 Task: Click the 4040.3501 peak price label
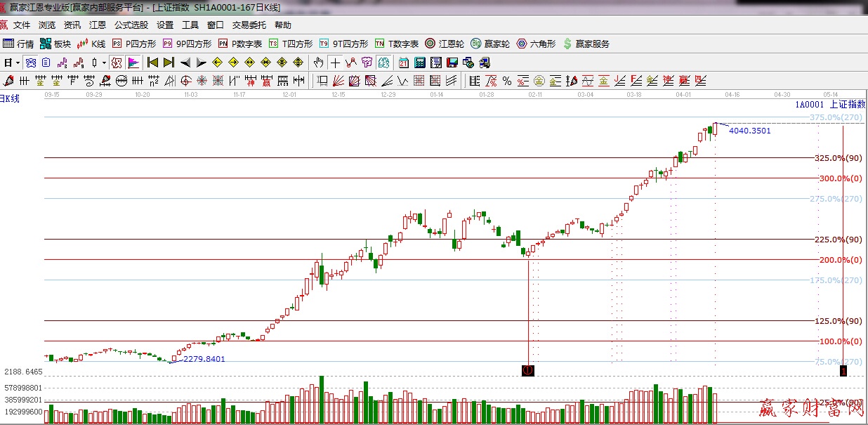[x=749, y=131]
